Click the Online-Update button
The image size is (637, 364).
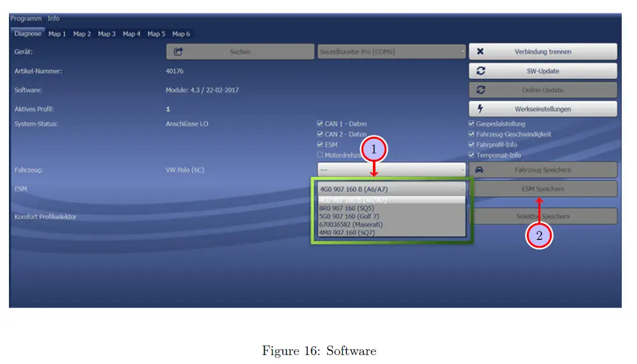click(x=543, y=90)
